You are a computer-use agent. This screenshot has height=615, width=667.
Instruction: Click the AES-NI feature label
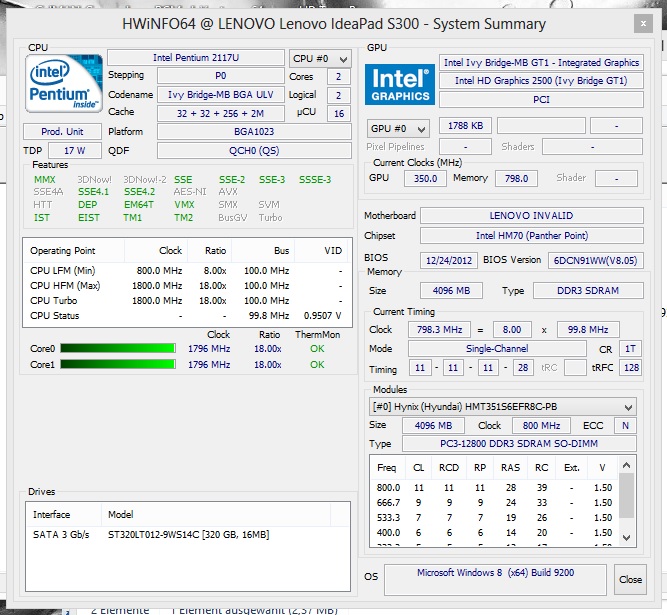(190, 192)
